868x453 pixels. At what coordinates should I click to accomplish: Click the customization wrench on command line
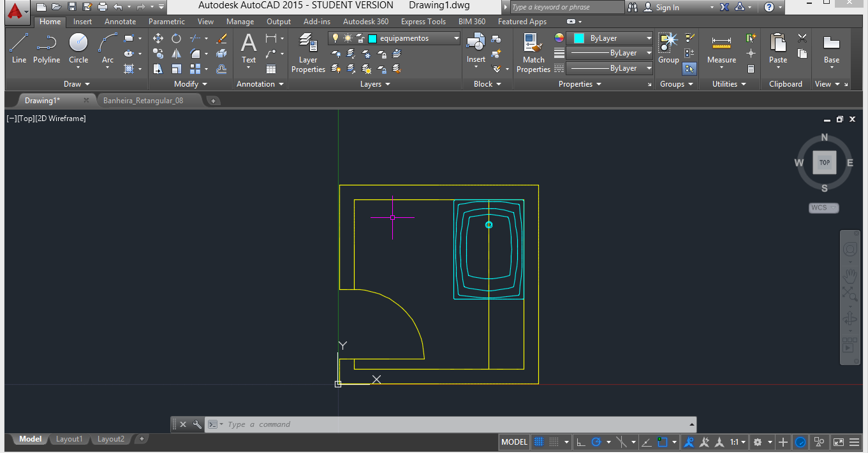click(196, 424)
